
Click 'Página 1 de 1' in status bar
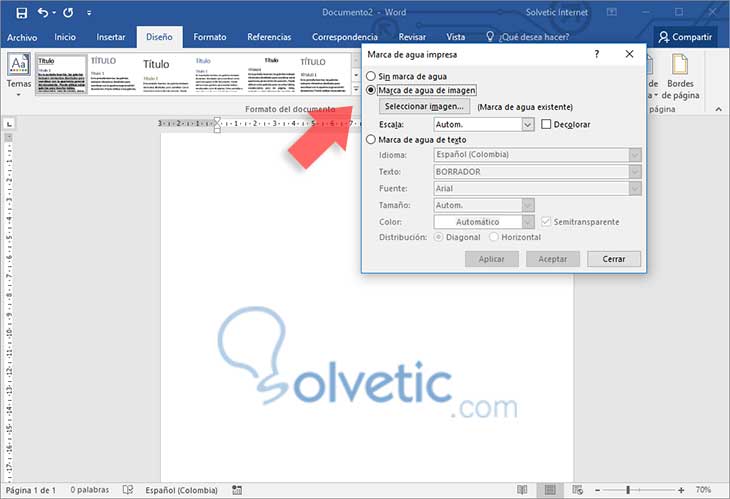pyautogui.click(x=31, y=490)
